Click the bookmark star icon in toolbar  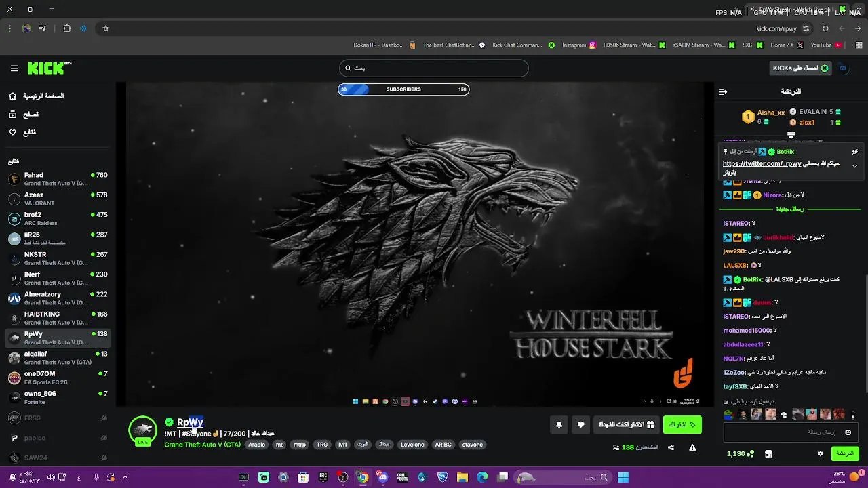tap(106, 28)
